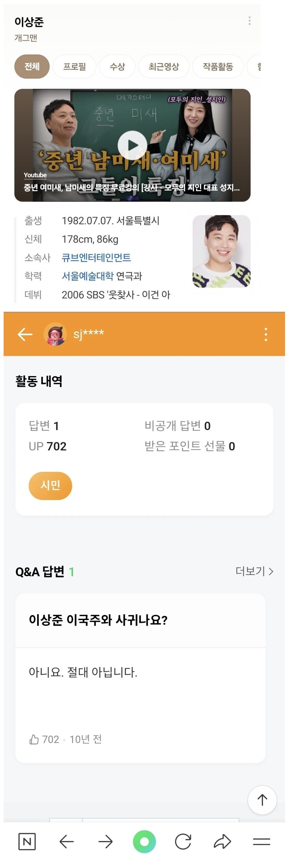Go forward with the browser forward arrow
The width and height of the screenshot is (289, 868).
(x=106, y=842)
